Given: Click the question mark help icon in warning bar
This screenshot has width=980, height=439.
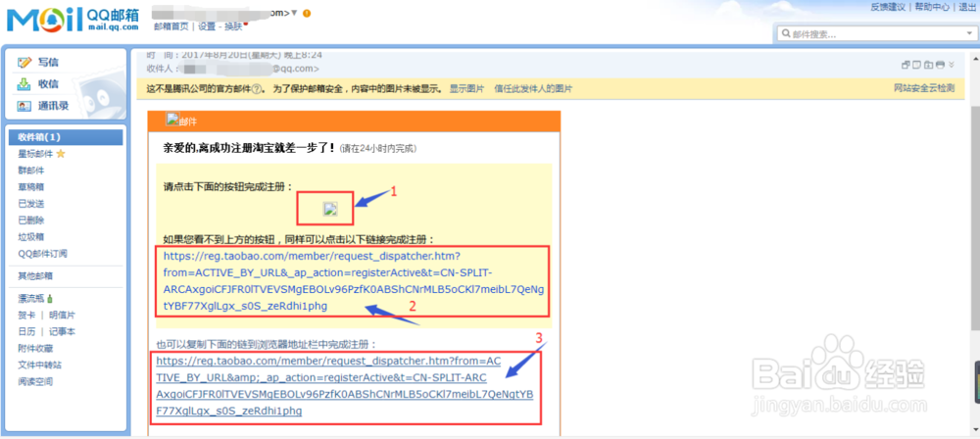Looking at the screenshot, I should [x=256, y=89].
